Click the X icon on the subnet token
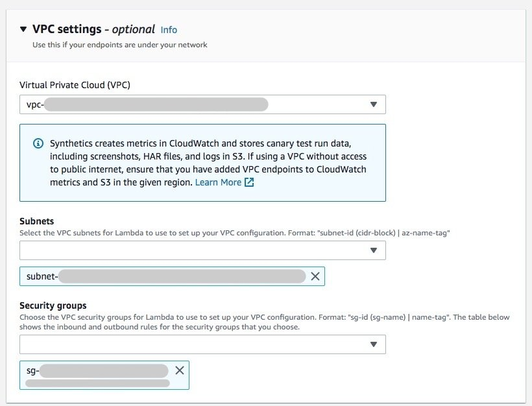This screenshot has height=406, width=532. pos(316,276)
